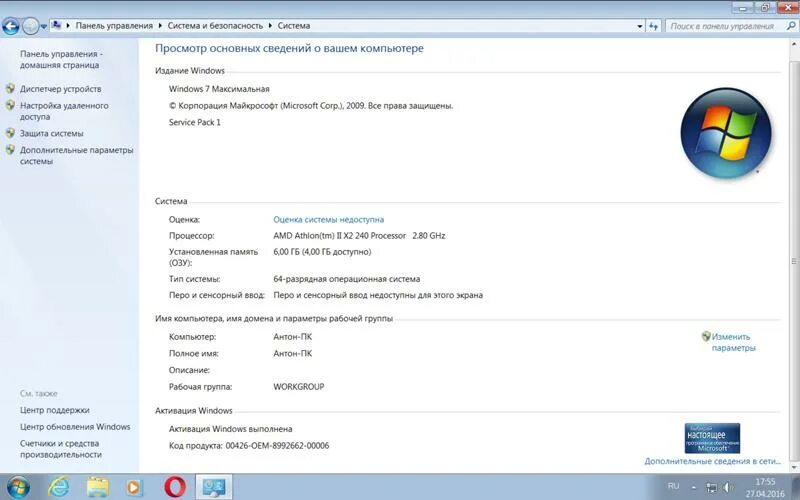Launch Internet Explorer from taskbar

click(x=59, y=487)
